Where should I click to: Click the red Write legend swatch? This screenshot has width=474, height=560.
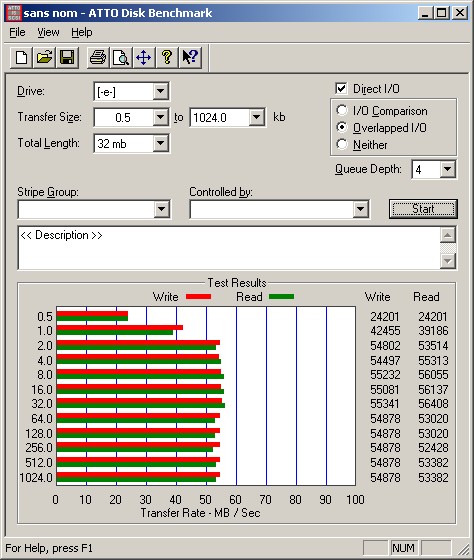[199, 296]
